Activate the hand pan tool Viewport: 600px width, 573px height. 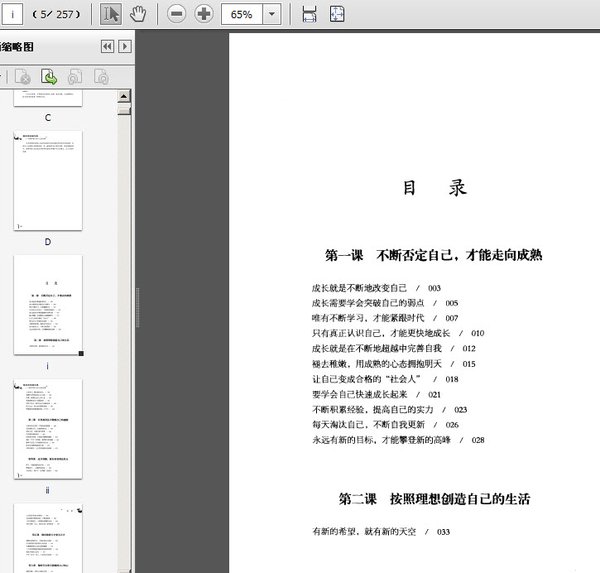138,14
